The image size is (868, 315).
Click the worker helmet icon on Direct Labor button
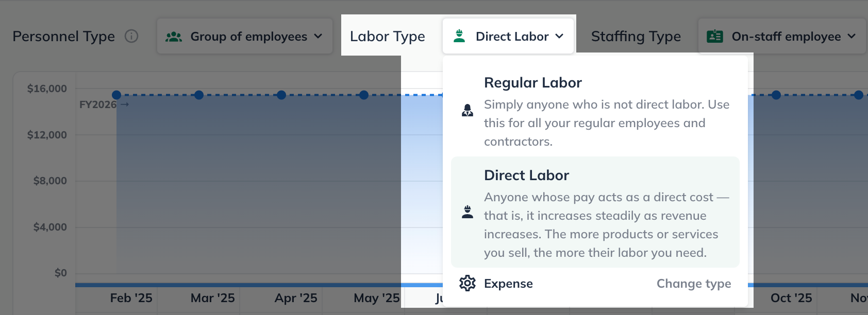click(x=459, y=36)
